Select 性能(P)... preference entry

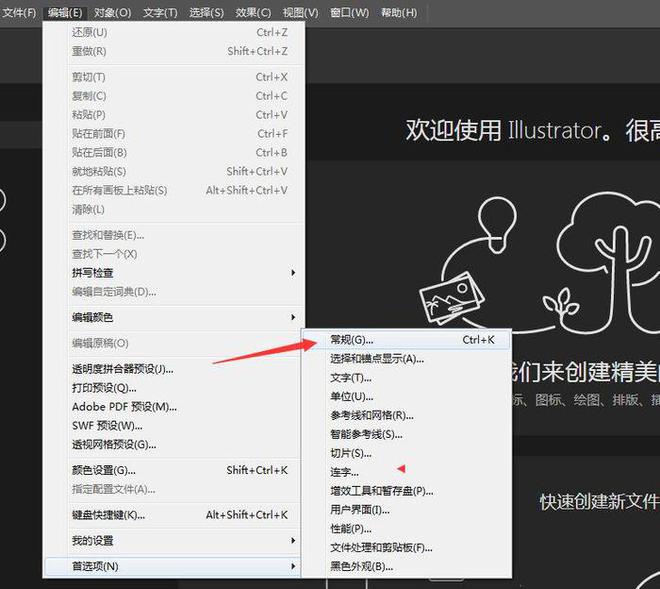point(407,529)
